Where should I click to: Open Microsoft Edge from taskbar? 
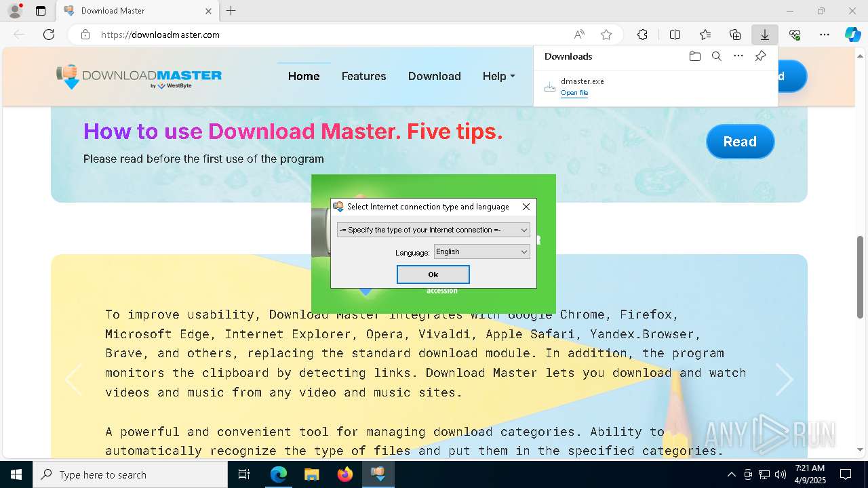pyautogui.click(x=279, y=474)
